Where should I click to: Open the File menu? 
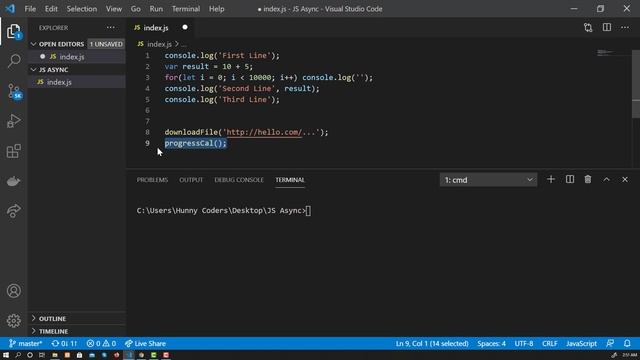(30, 9)
